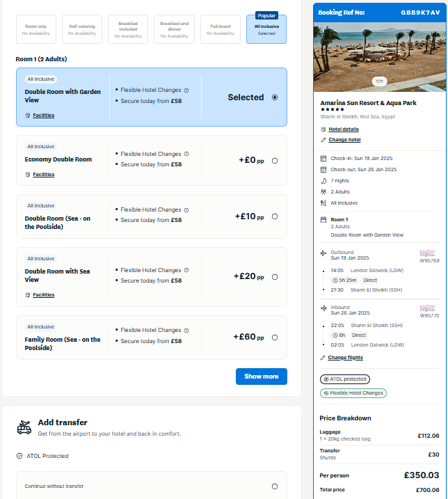Open the info icon in the Family Room row

[186, 331]
